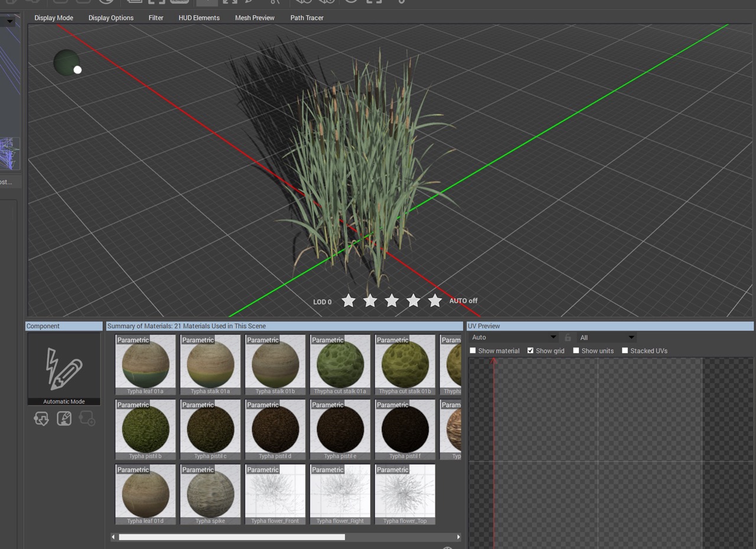
Task: Select the Typha leaf 01d material
Action: point(145,495)
